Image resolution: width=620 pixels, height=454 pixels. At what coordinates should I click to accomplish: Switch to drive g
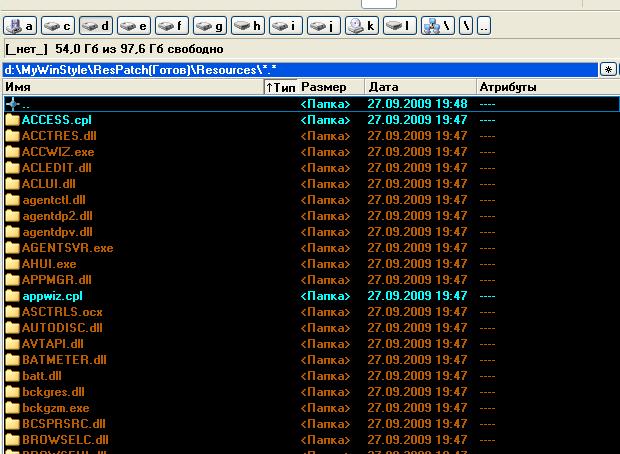pos(210,26)
